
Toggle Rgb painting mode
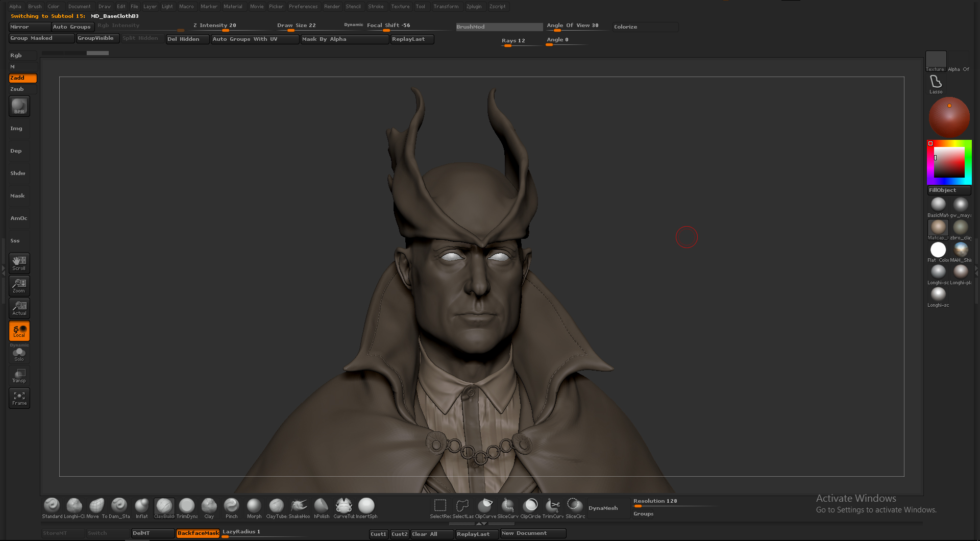pos(23,56)
